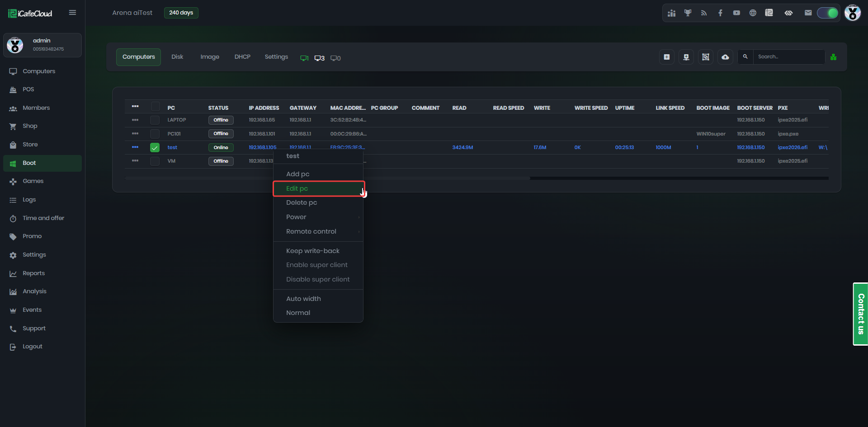Click the cloud upload toolbar button

pyautogui.click(x=725, y=57)
